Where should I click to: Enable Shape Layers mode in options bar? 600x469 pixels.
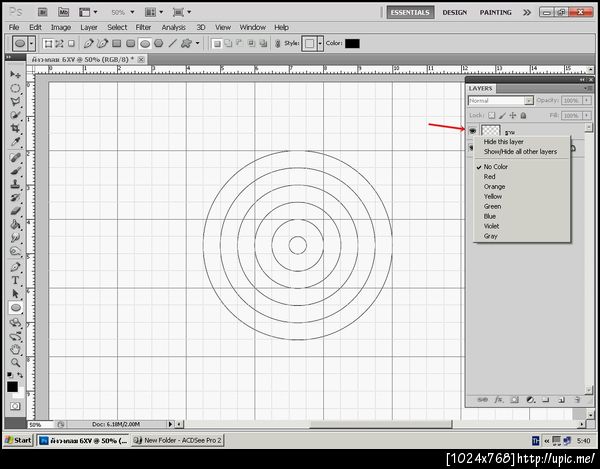click(48, 43)
